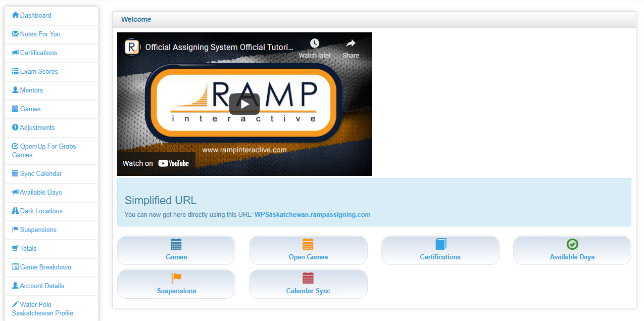Viewport: 644px width, 321px height.
Task: Click the megaphone icon beside sidebar Available Days
Action: [15, 192]
